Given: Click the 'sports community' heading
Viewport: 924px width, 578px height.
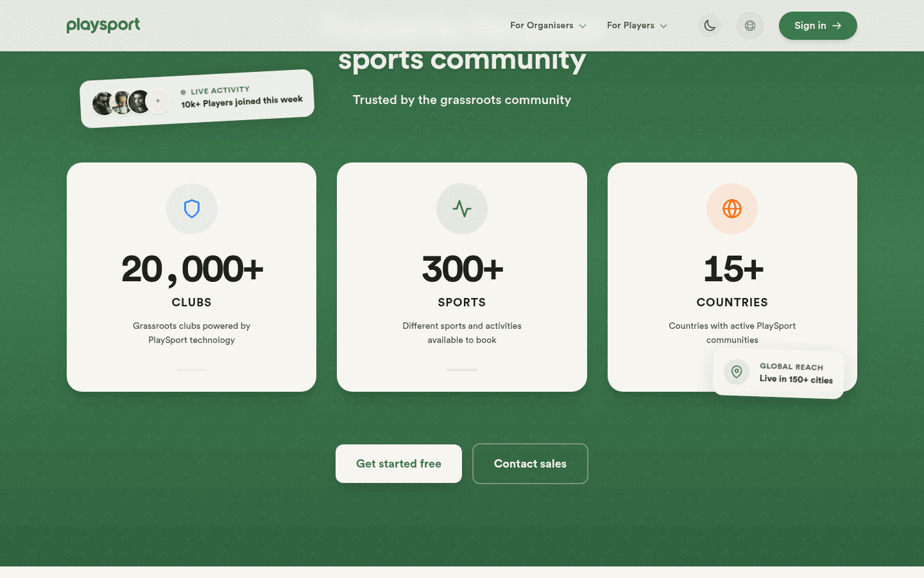Looking at the screenshot, I should 462,60.
